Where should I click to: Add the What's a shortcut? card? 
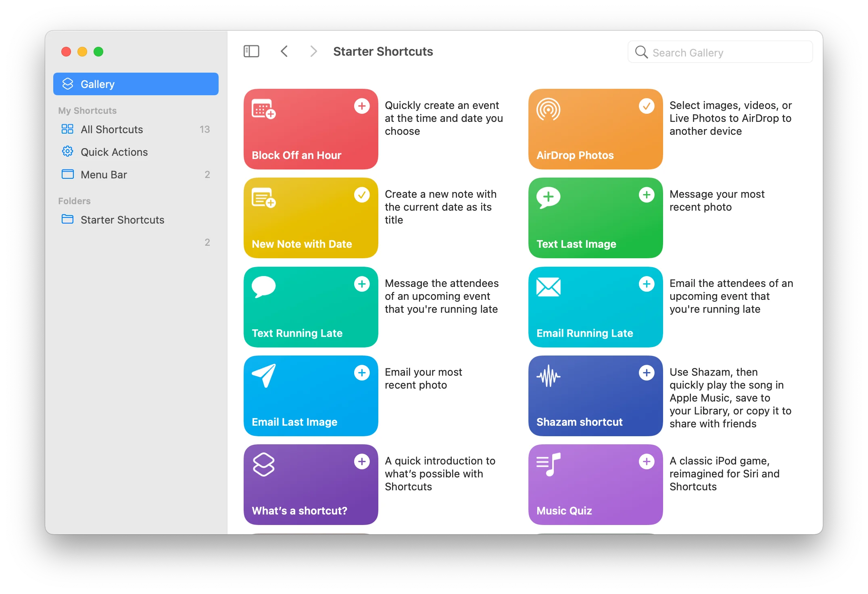(x=362, y=462)
